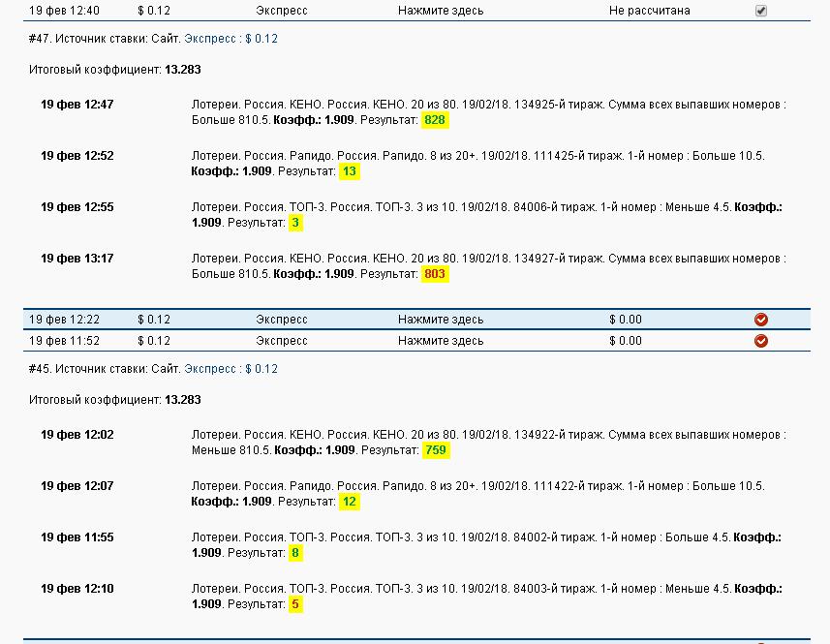This screenshot has height=644, width=830.
Task: Open 'Нажмите здесь' in the 12:40 row
Action: [x=440, y=11]
